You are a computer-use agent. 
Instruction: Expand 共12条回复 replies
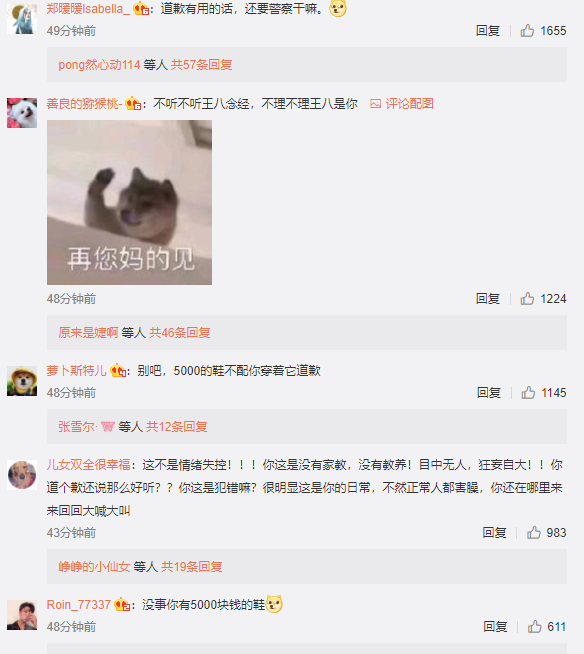point(177,427)
